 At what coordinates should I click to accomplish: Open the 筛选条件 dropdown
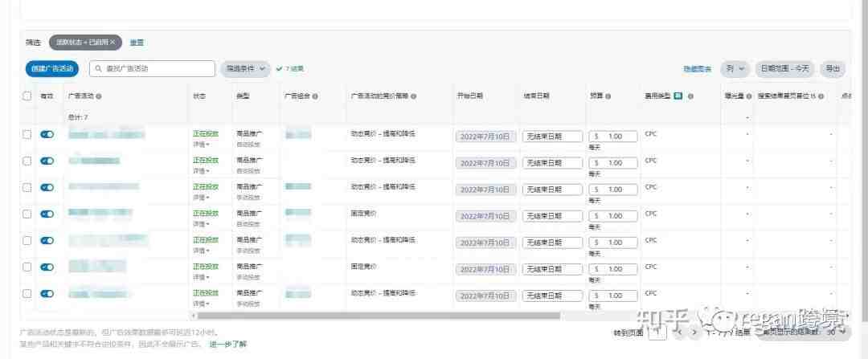pos(246,69)
